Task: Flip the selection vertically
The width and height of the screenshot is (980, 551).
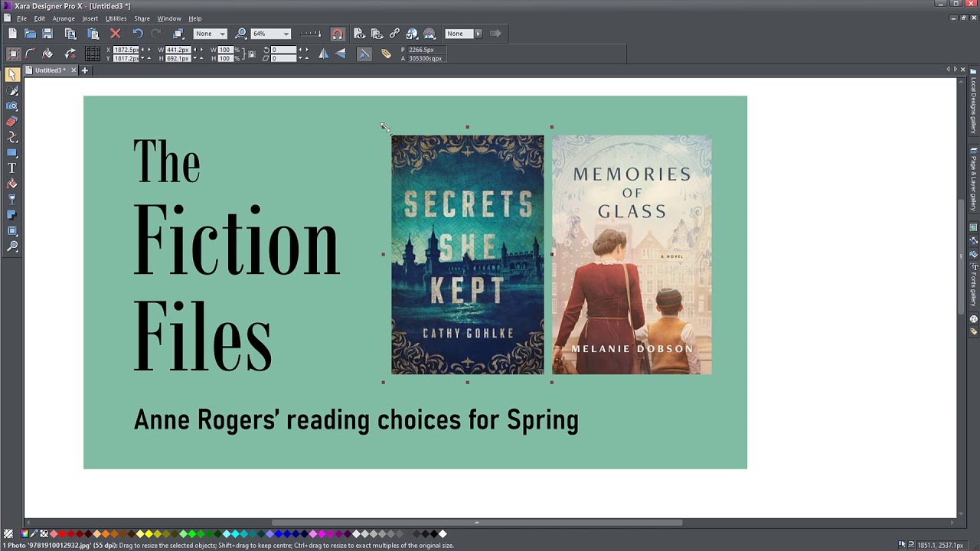Action: point(341,54)
